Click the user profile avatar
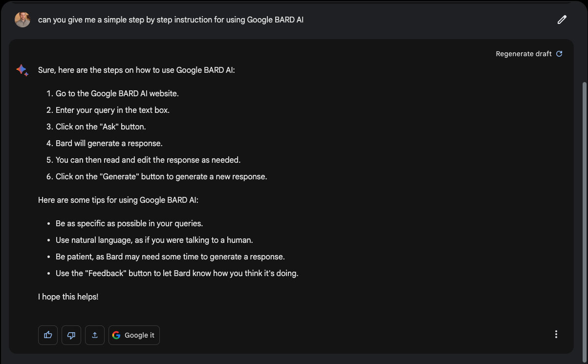The width and height of the screenshot is (588, 364). coord(22,20)
